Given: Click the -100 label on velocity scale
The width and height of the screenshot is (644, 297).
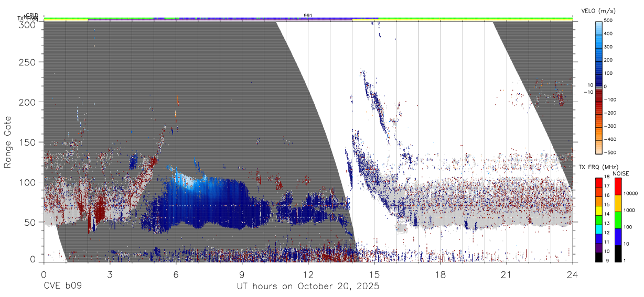Looking at the screenshot, I should [x=611, y=100].
